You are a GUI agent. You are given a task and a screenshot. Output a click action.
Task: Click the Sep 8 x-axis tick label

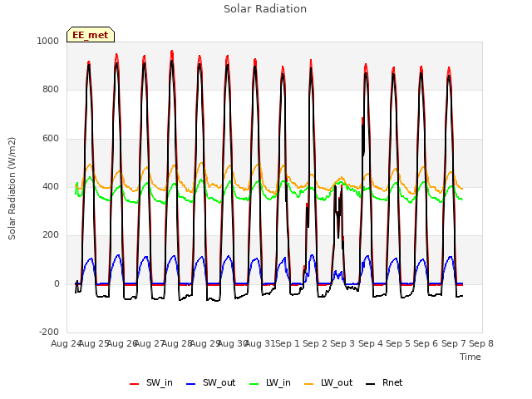pyautogui.click(x=481, y=343)
